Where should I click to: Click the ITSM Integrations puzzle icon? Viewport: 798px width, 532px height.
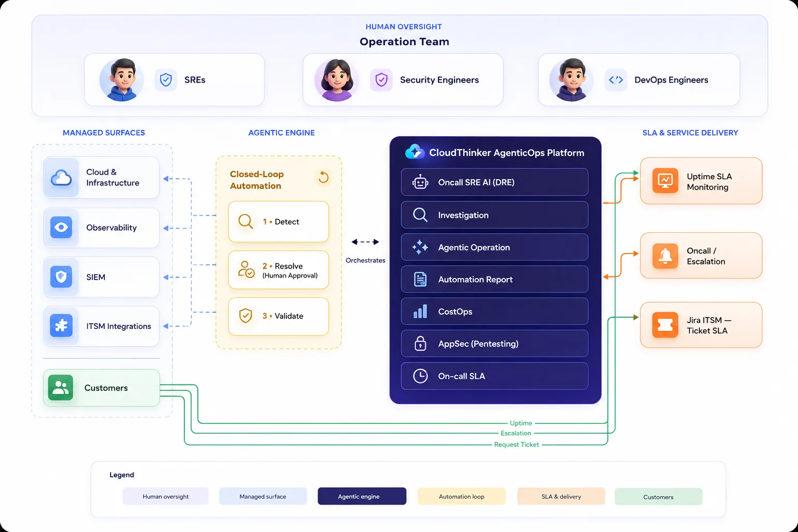[x=61, y=326]
